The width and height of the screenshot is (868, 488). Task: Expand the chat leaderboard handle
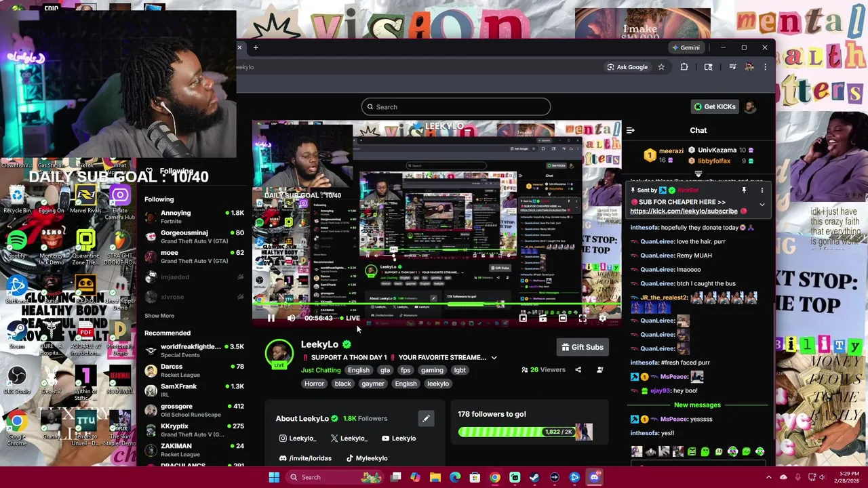click(698, 174)
